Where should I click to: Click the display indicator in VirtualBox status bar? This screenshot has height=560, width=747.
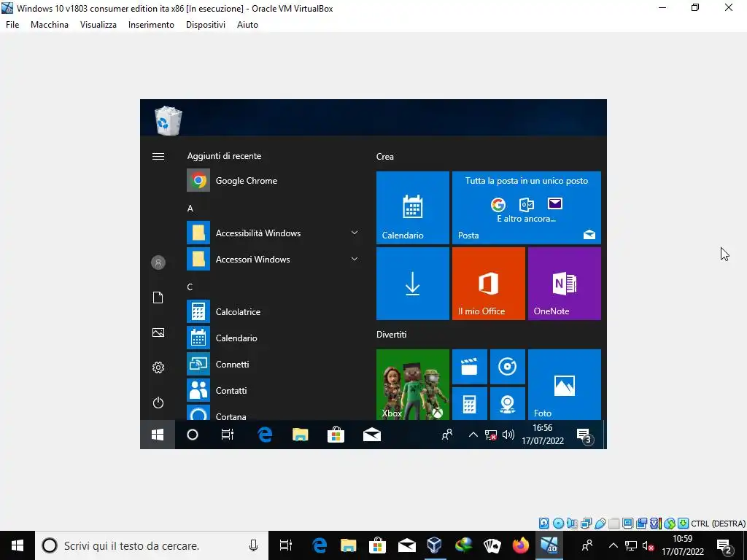pos(628,524)
